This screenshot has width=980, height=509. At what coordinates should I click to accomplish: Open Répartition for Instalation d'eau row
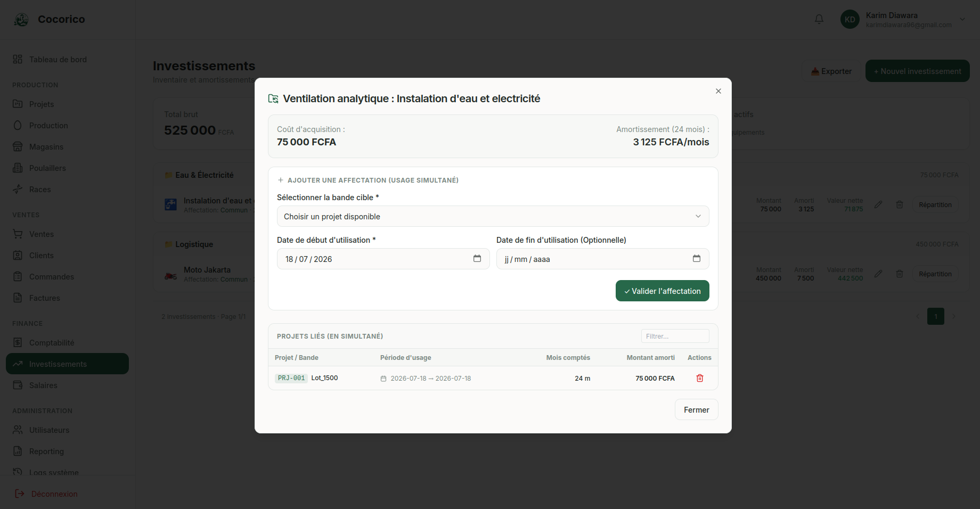(935, 204)
